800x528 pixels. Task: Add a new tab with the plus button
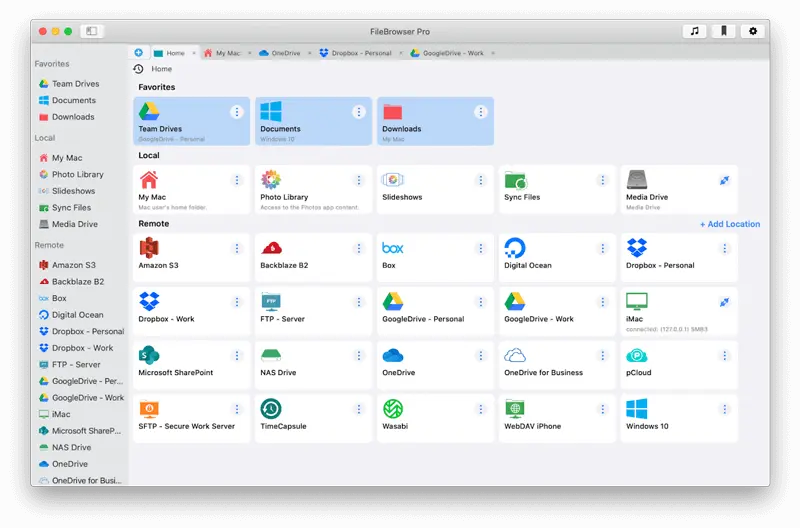pyautogui.click(x=138, y=53)
